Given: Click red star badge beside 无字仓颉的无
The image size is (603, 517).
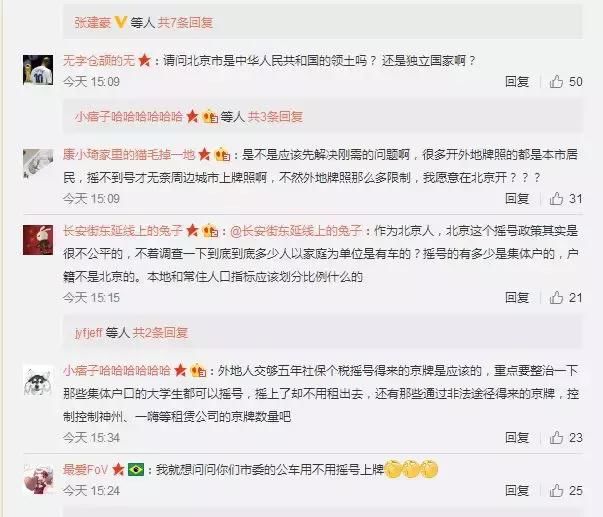Looking at the screenshot, I should (145, 60).
